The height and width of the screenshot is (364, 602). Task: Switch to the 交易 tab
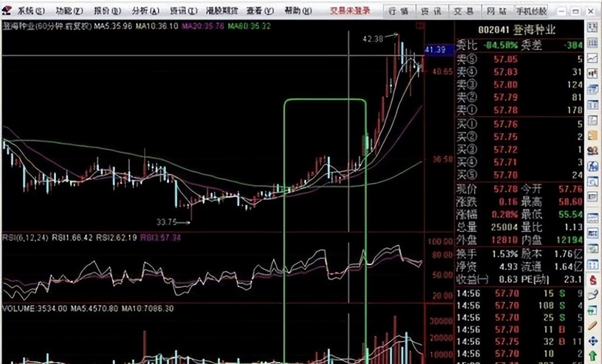464,11
